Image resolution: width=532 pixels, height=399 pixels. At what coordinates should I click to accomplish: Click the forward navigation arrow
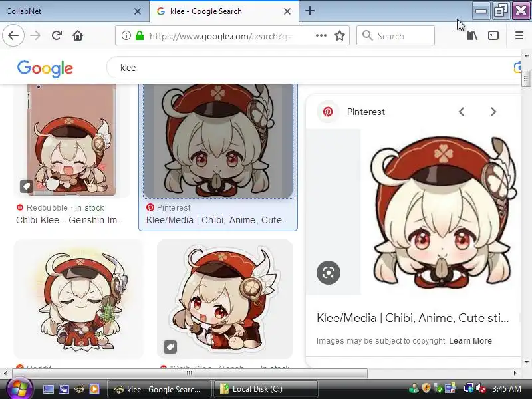(35, 35)
